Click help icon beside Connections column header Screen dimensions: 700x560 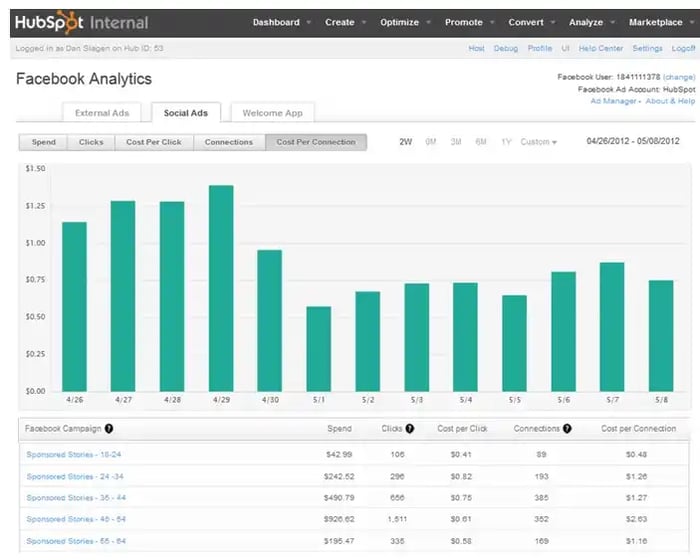coord(567,429)
